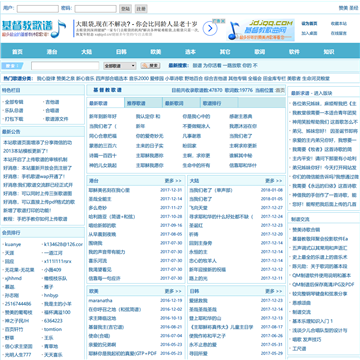Switch to the 歌谱排行 tab
The height and width of the screenshot is (360, 360).
coord(219,103)
